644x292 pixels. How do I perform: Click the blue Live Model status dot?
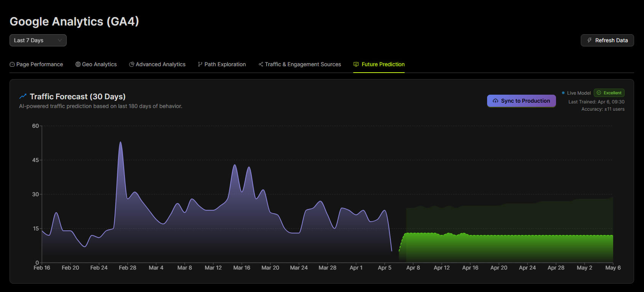pos(563,93)
